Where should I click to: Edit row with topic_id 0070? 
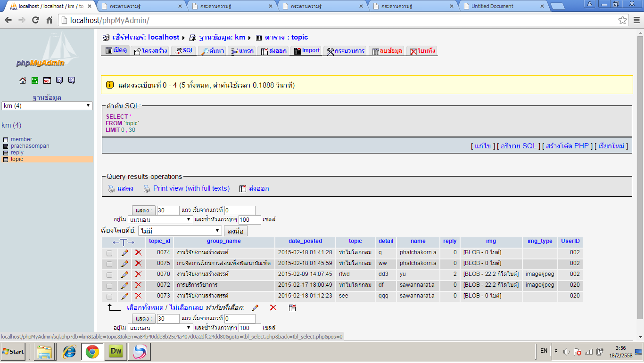124,274
